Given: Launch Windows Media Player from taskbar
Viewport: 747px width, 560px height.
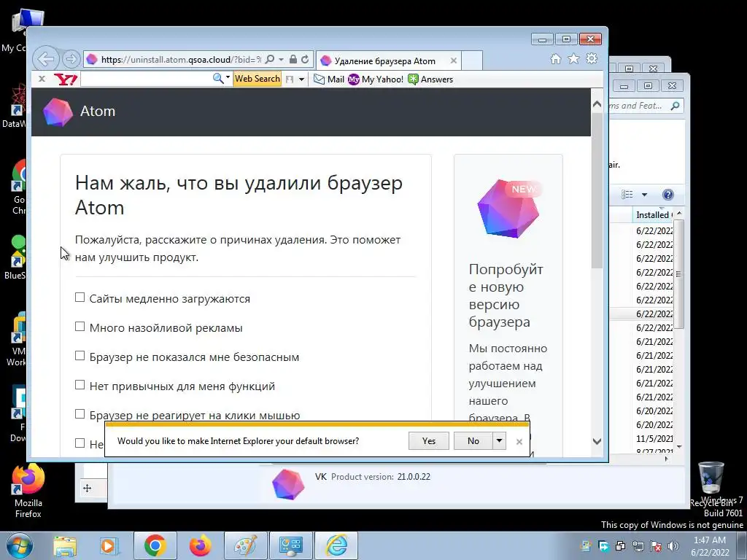Looking at the screenshot, I should click(109, 545).
